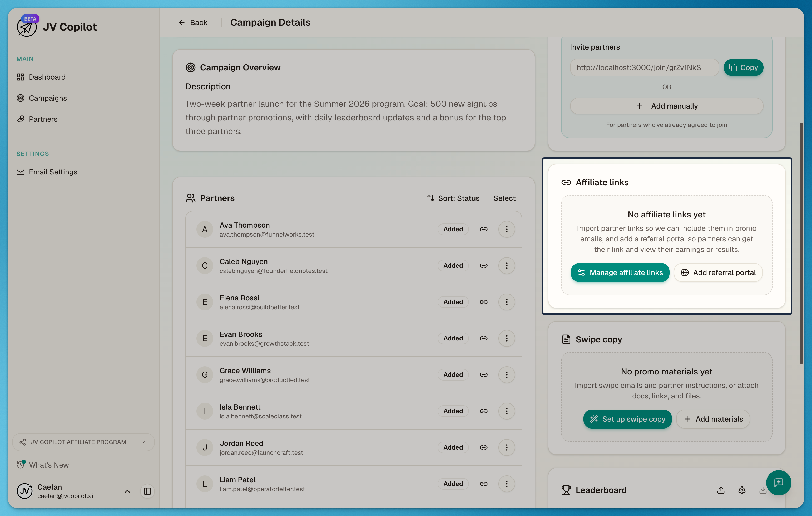Click the page vertical scrollbar
The image size is (812, 516).
click(x=801, y=243)
